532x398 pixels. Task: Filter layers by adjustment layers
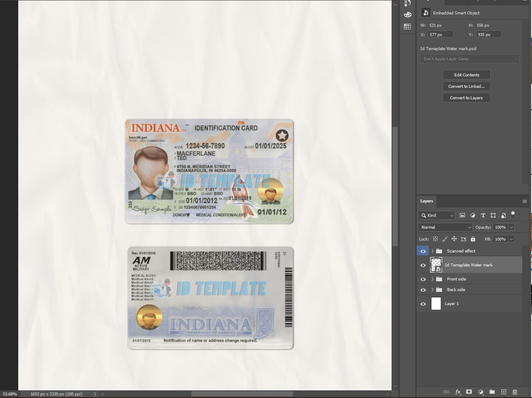tap(473, 216)
